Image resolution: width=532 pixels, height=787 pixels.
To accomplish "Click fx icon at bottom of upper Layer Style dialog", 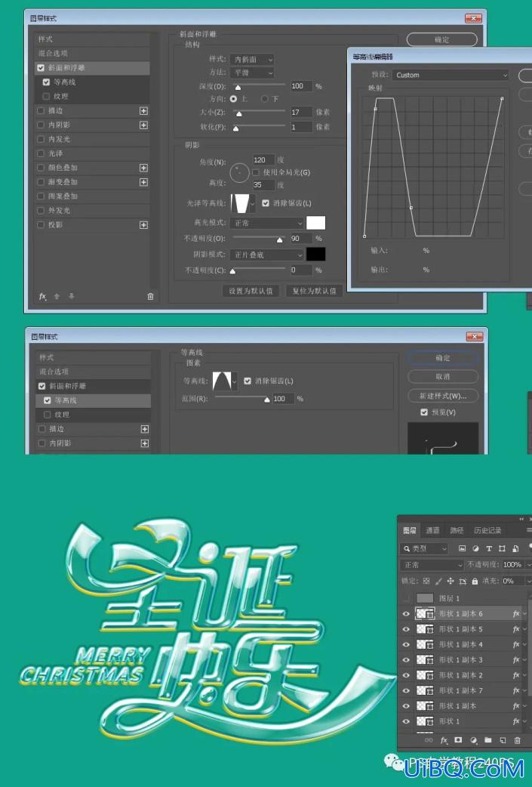I will [42, 297].
